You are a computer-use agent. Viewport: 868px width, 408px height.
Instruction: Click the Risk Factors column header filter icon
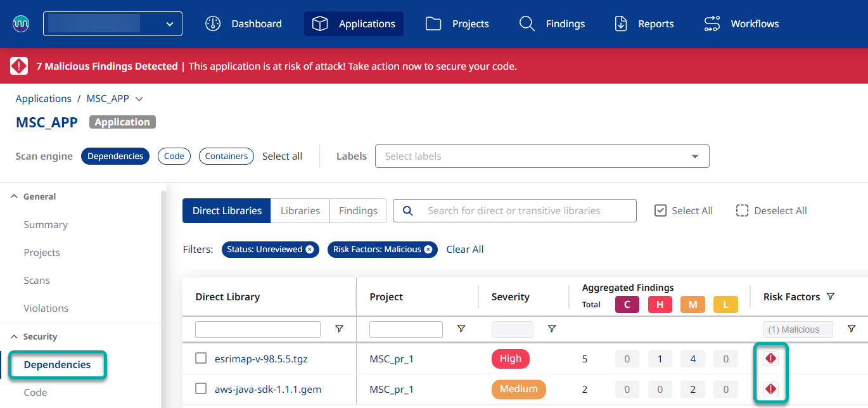point(831,296)
